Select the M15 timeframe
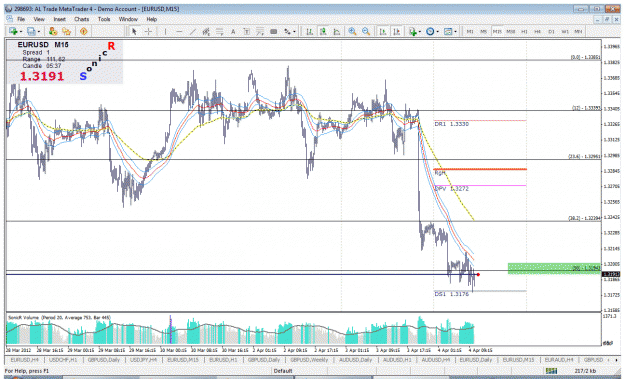This screenshot has width=625, height=379. pyautogui.click(x=497, y=31)
